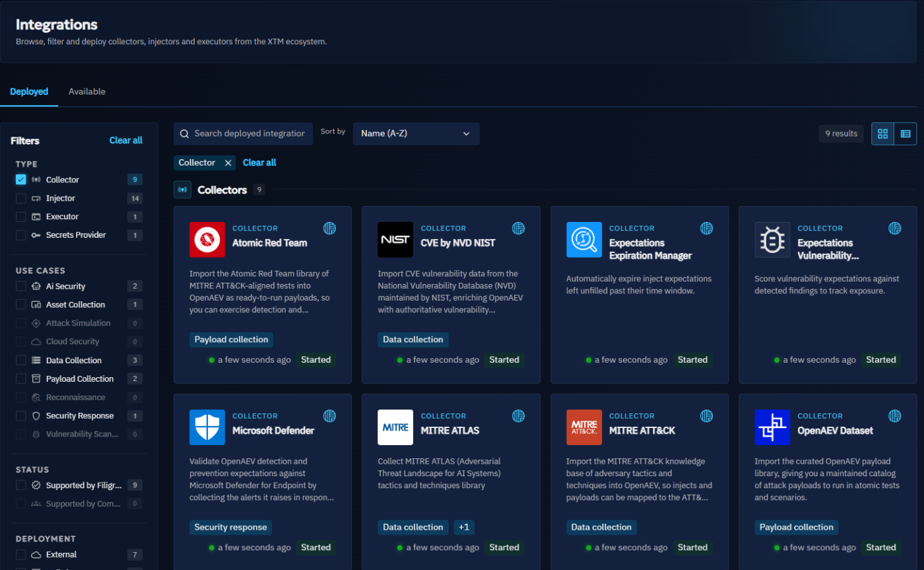The width and height of the screenshot is (924, 570).
Task: Click Clear all next to Collector chip
Action: coord(259,162)
